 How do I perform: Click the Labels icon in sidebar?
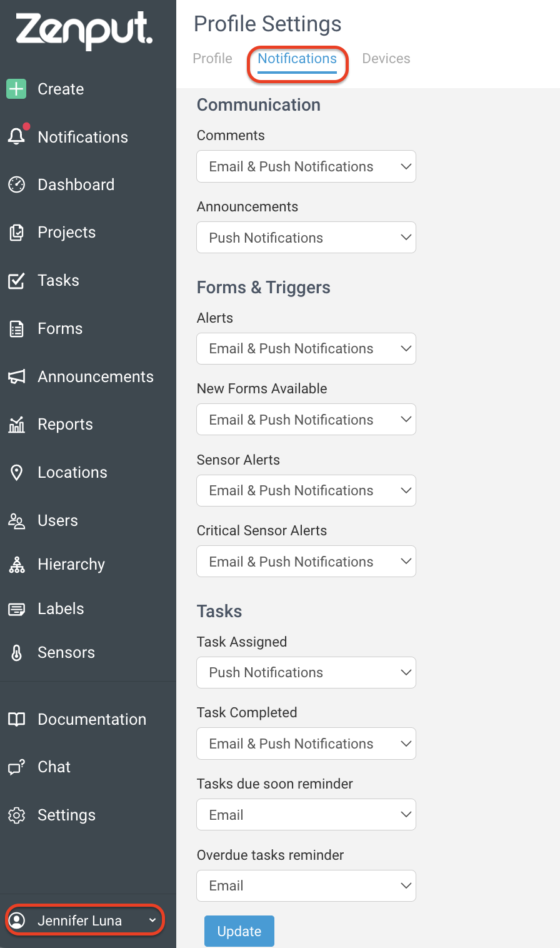(17, 608)
